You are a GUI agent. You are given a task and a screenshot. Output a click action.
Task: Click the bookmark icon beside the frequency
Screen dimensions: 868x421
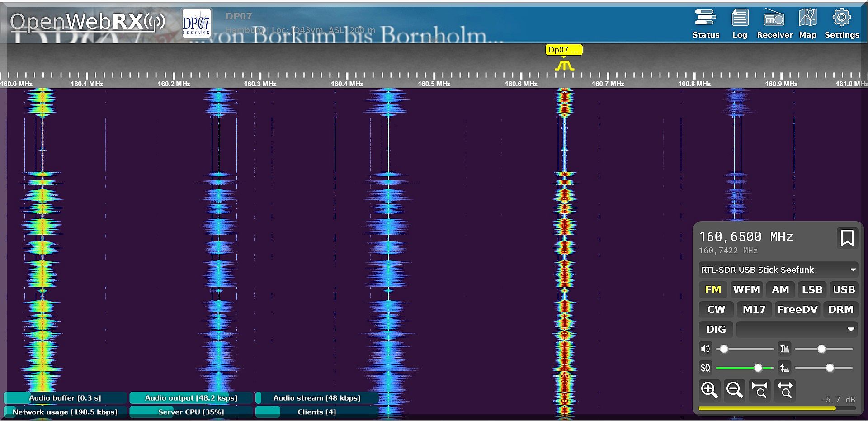coord(847,238)
